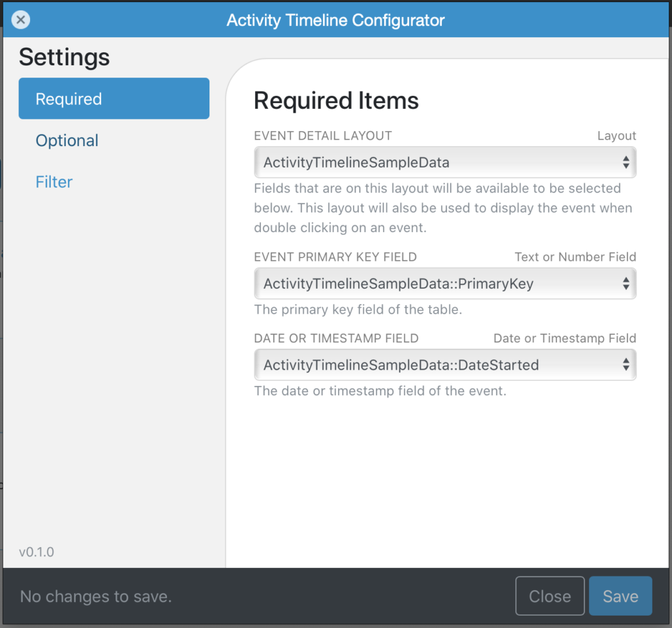Open the Date or Timestamp Field dropdown
Screen dimensions: 672x628
point(446,365)
